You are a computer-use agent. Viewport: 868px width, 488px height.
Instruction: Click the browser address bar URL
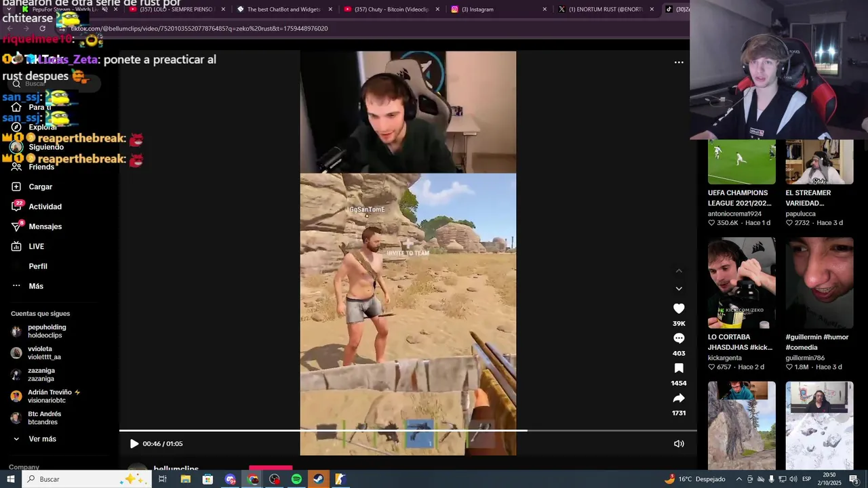pyautogui.click(x=199, y=28)
